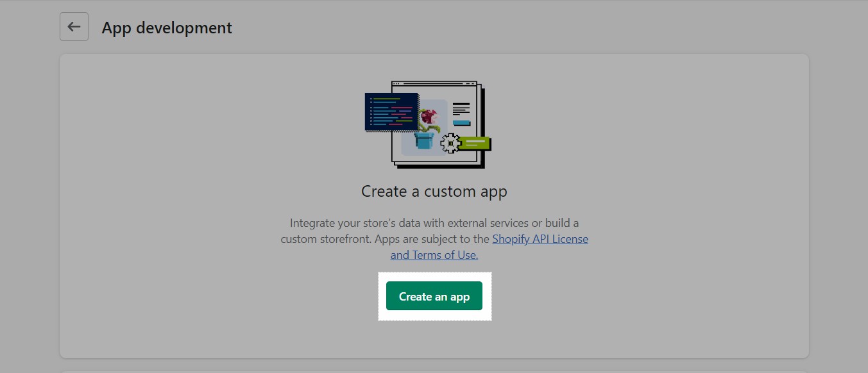Viewport: 868px width, 373px height.
Task: Click the back navigation button beside the title
Action: click(74, 26)
